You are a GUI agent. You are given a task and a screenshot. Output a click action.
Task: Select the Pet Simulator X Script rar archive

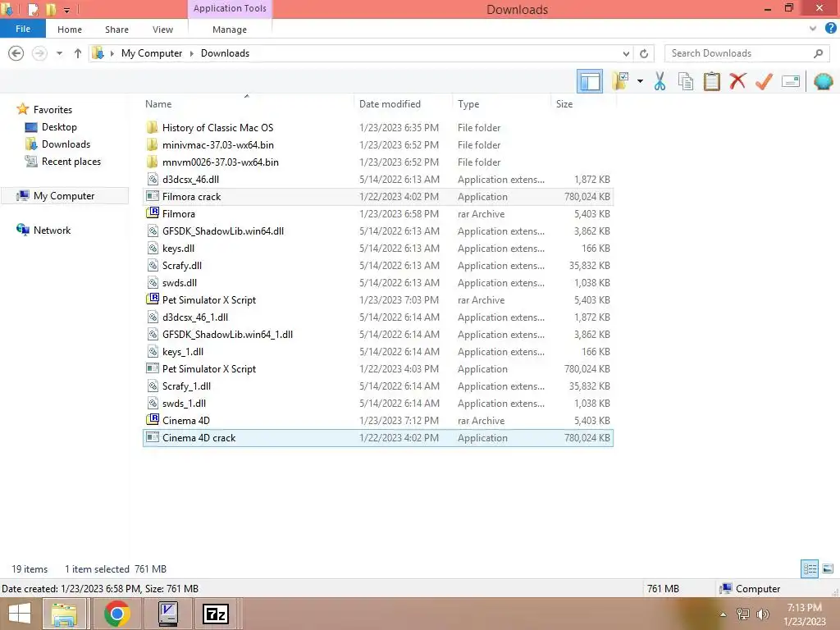pyautogui.click(x=377, y=300)
